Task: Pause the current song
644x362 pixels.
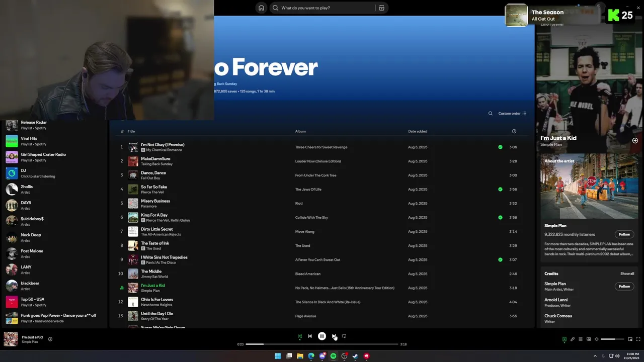Action: (x=322, y=336)
